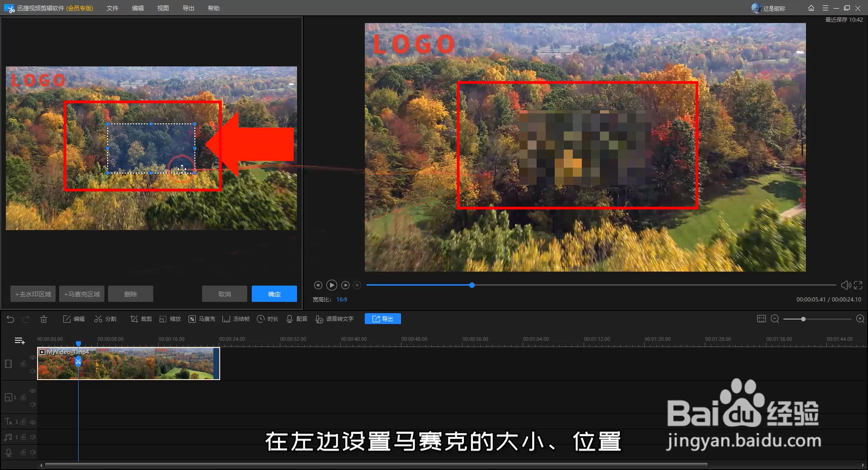Confirm with the 确定 button
The image size is (868, 470).
pyautogui.click(x=274, y=294)
